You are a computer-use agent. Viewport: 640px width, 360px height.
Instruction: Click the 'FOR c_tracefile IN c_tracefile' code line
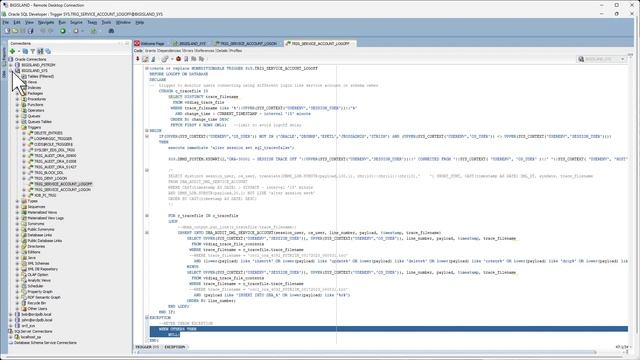203,216
